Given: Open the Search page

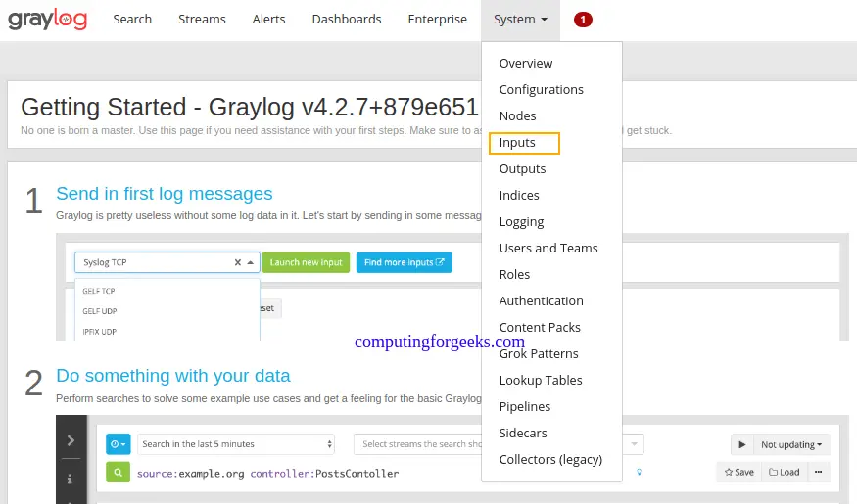Looking at the screenshot, I should coord(132,20).
